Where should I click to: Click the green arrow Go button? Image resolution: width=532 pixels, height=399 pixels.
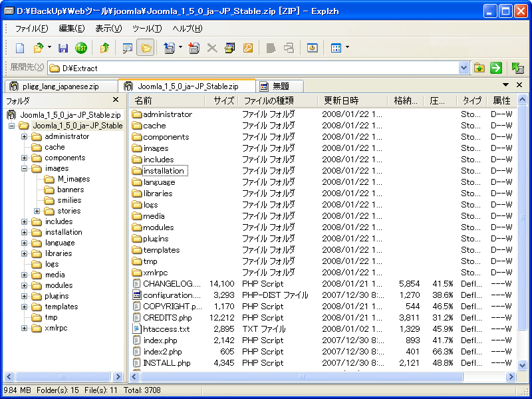pos(496,68)
